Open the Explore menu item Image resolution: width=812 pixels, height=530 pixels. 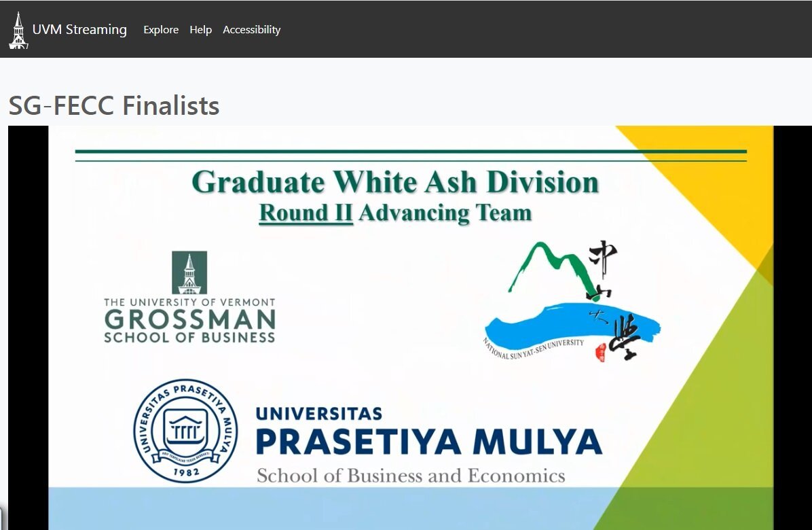click(161, 29)
